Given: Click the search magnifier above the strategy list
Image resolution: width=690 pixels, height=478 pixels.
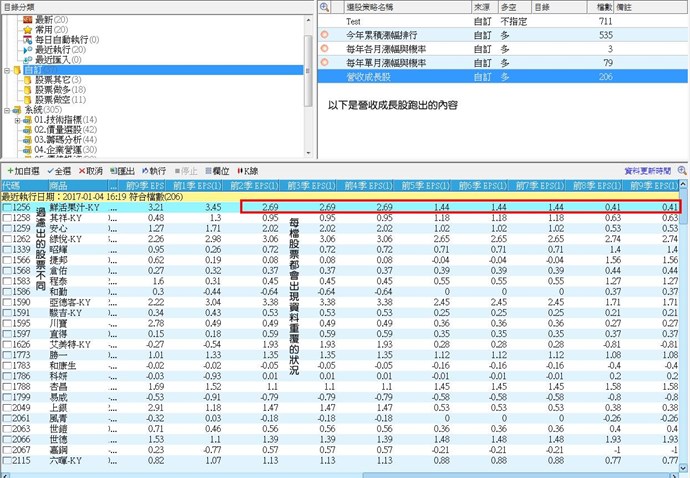Looking at the screenshot, I should [x=325, y=6].
